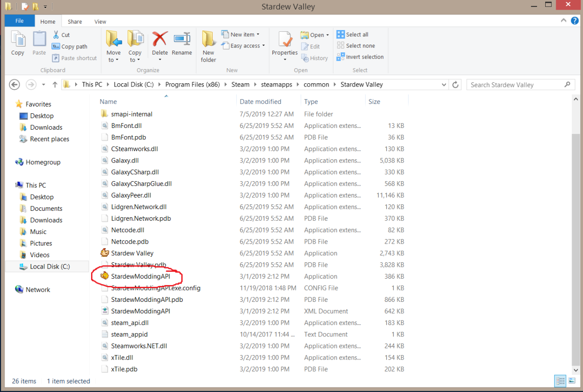The height and width of the screenshot is (392, 583).
Task: Expand the Steam breadcrumb arrow
Action: coord(255,85)
